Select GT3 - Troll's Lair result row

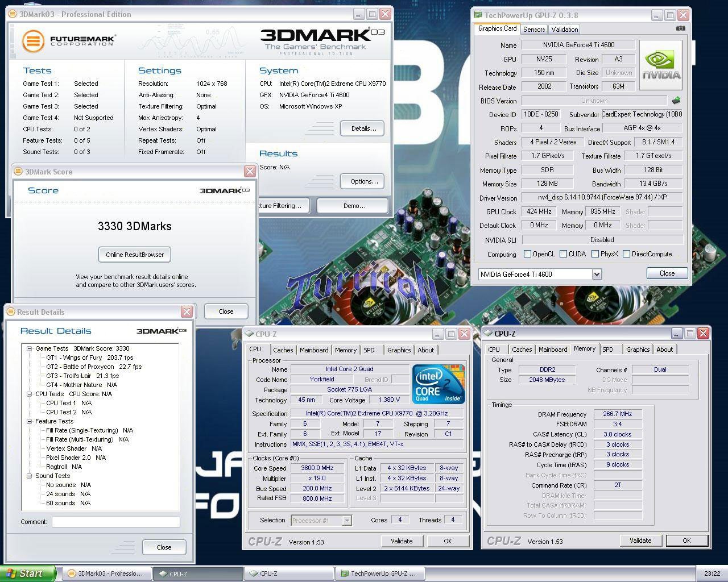(x=82, y=376)
